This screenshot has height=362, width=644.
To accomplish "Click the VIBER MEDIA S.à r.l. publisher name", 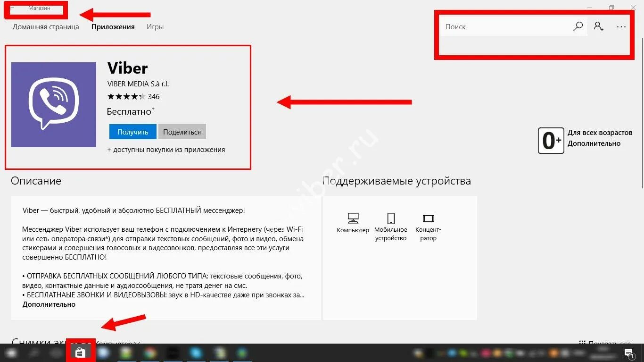I will [x=138, y=84].
